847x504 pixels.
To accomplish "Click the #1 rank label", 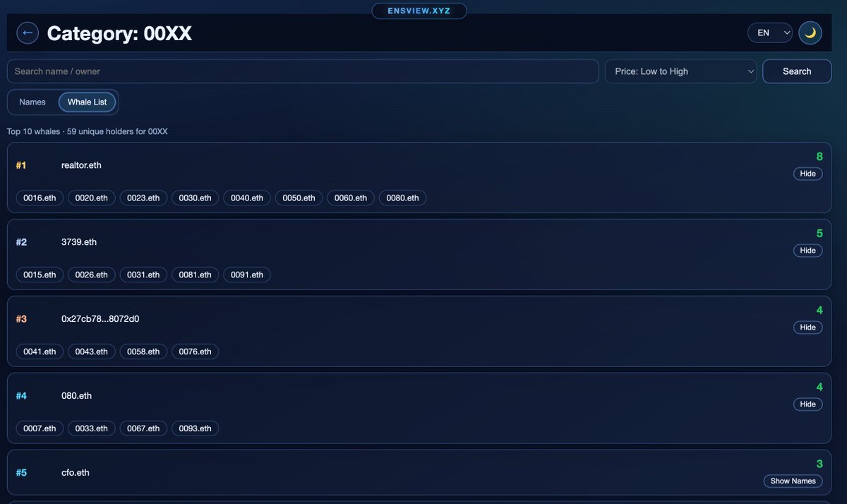I will click(21, 165).
